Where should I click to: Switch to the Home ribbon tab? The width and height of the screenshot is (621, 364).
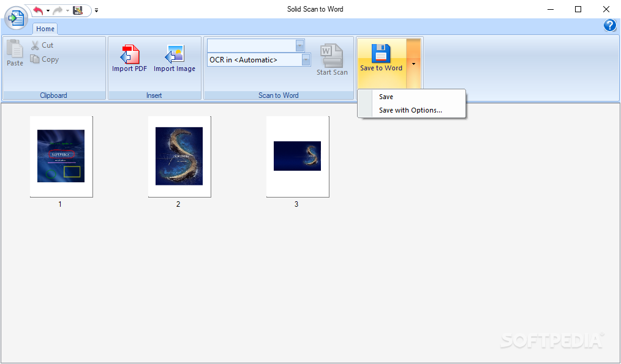[x=45, y=29]
